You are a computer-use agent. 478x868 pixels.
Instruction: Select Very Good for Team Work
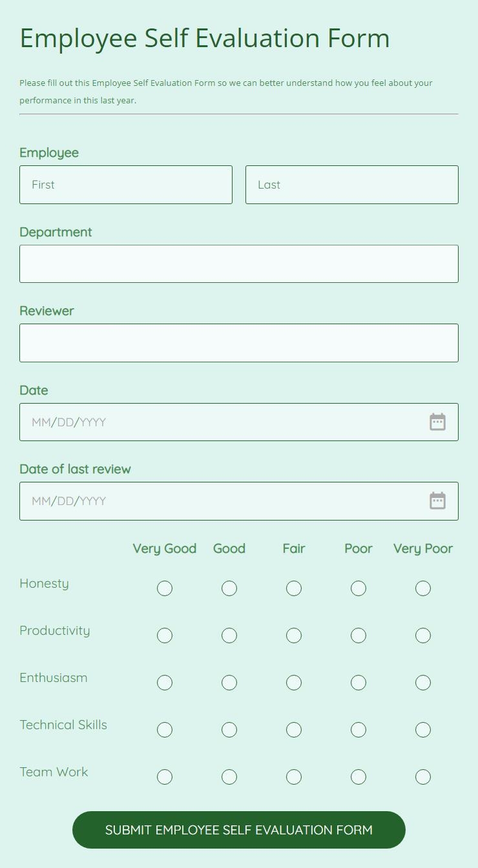[x=165, y=777]
